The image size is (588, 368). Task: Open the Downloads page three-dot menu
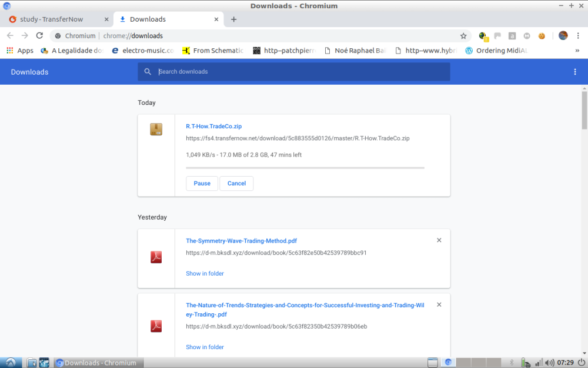pyautogui.click(x=574, y=72)
